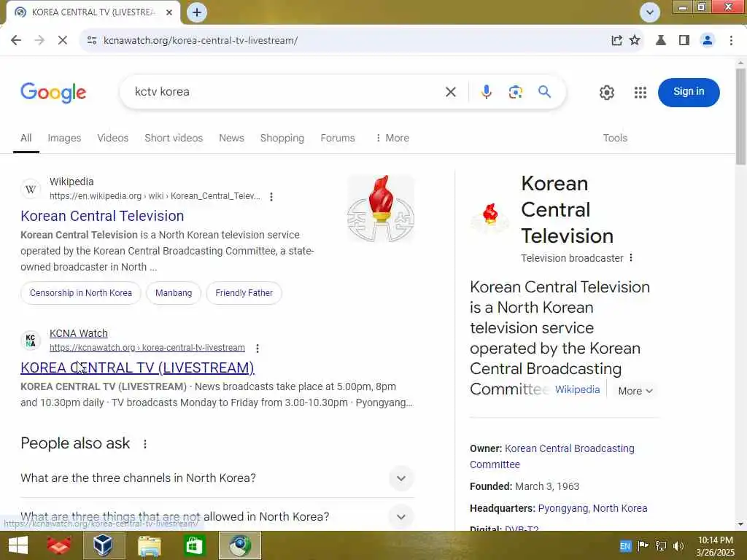This screenshot has height=560, width=747.
Task: Open options for the KCNA Watch result
Action: pos(258,349)
